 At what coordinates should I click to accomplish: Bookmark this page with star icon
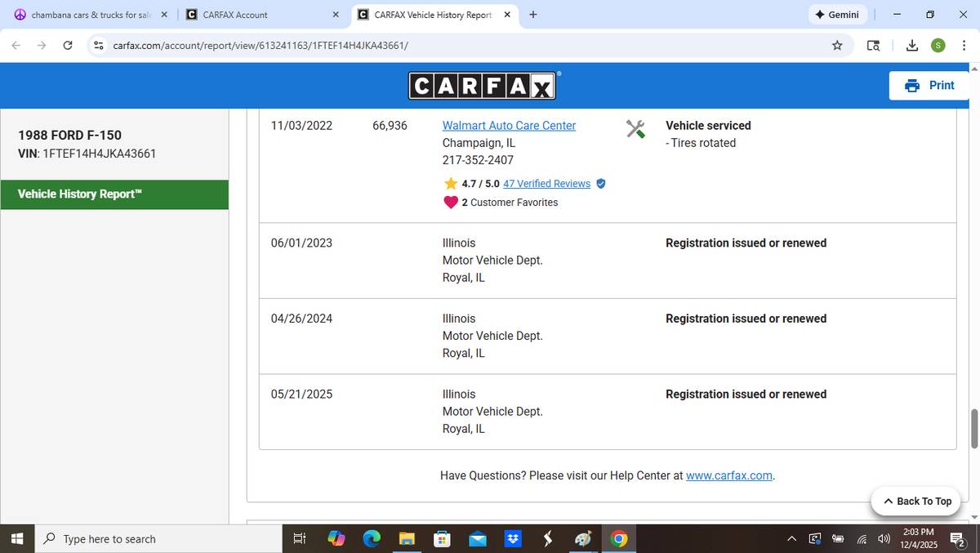coord(837,46)
